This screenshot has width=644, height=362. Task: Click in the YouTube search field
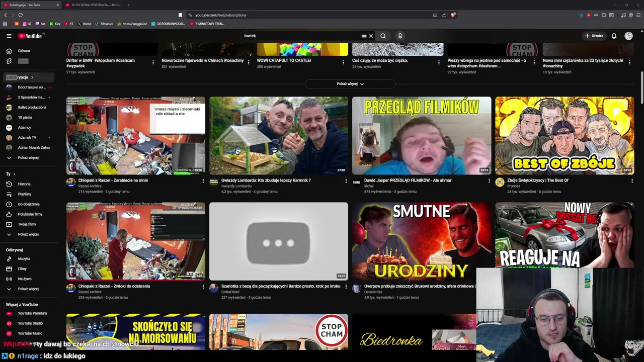302,36
